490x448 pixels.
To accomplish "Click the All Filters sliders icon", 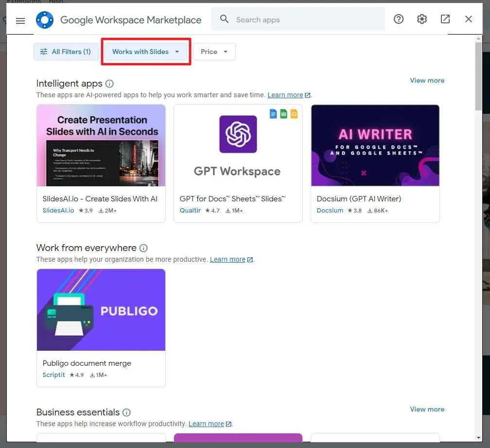I will tap(44, 52).
